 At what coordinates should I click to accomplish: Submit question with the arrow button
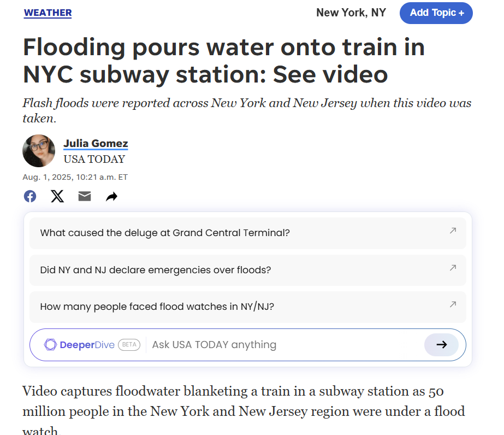click(x=441, y=345)
